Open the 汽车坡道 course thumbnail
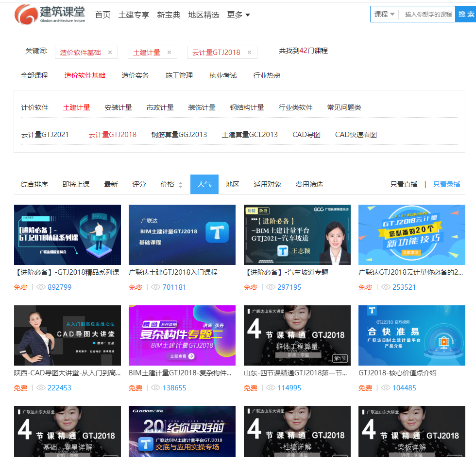This screenshot has width=476, height=457. (x=297, y=234)
